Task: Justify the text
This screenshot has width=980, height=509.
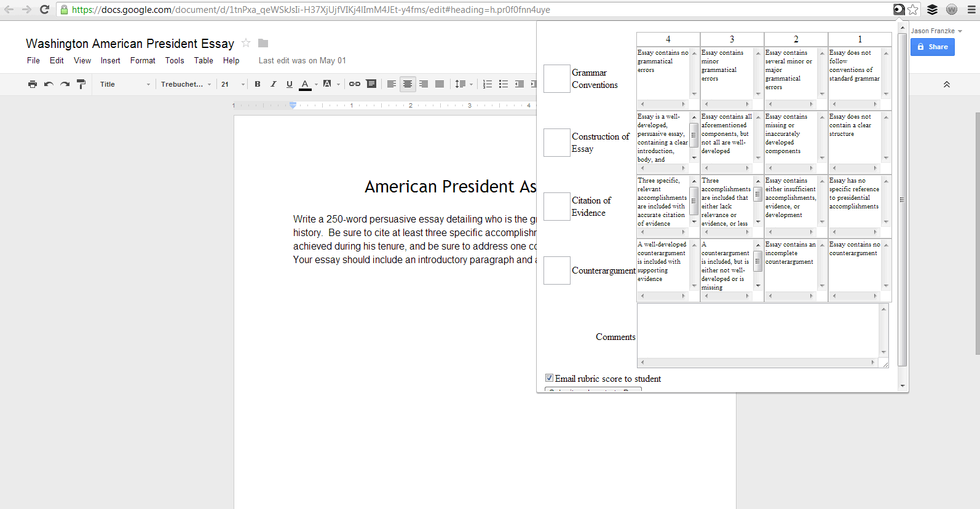Action: point(440,84)
